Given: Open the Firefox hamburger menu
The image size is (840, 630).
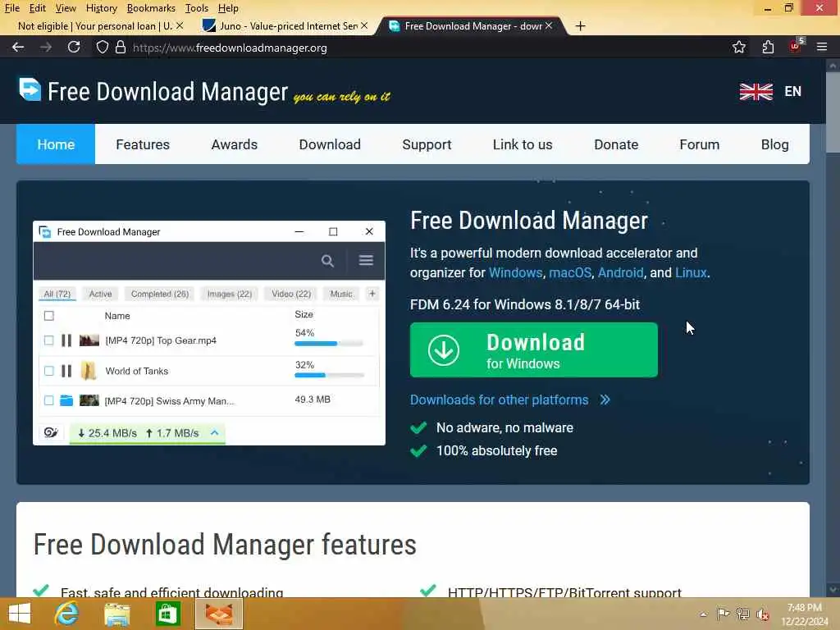Looking at the screenshot, I should (822, 47).
